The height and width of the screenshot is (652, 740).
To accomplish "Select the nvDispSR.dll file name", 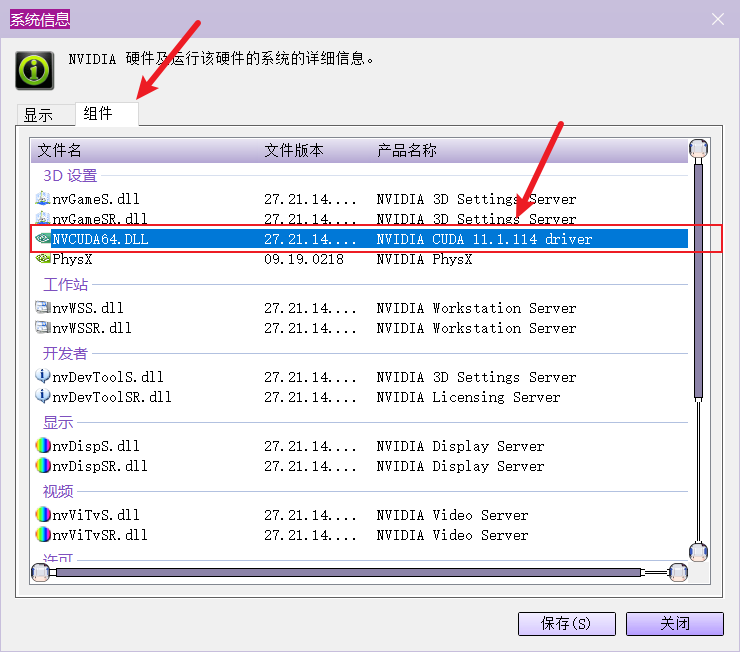I will 100,466.
